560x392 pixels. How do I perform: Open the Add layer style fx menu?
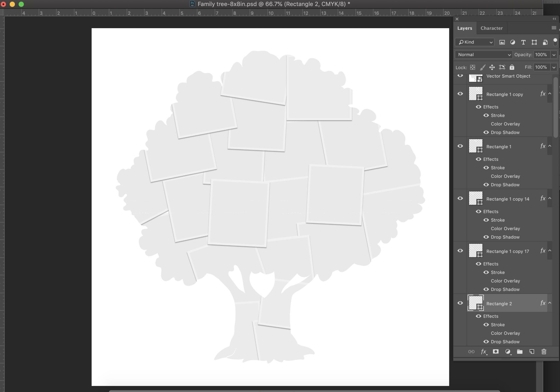coord(483,352)
